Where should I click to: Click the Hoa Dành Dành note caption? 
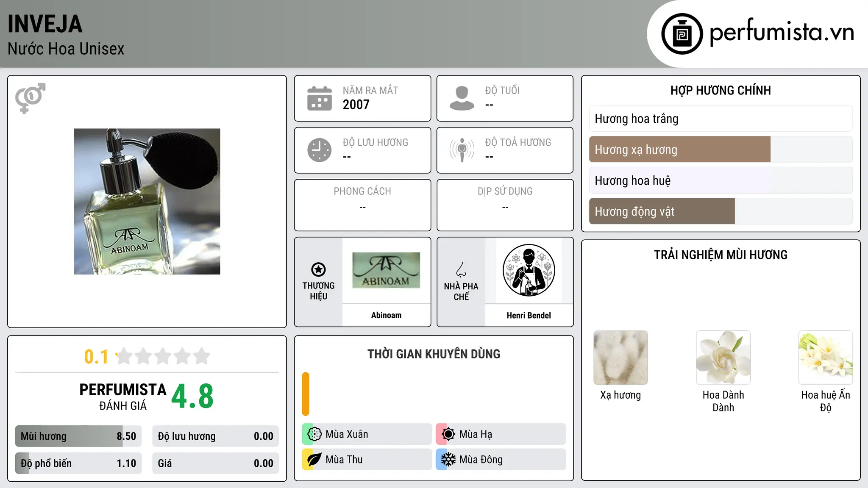pos(723,401)
